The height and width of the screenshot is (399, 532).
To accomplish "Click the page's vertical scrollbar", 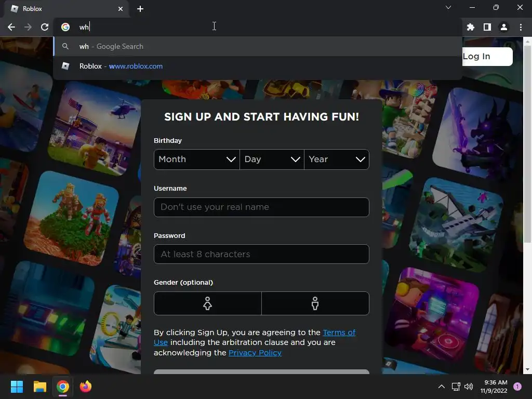I will click(527, 144).
